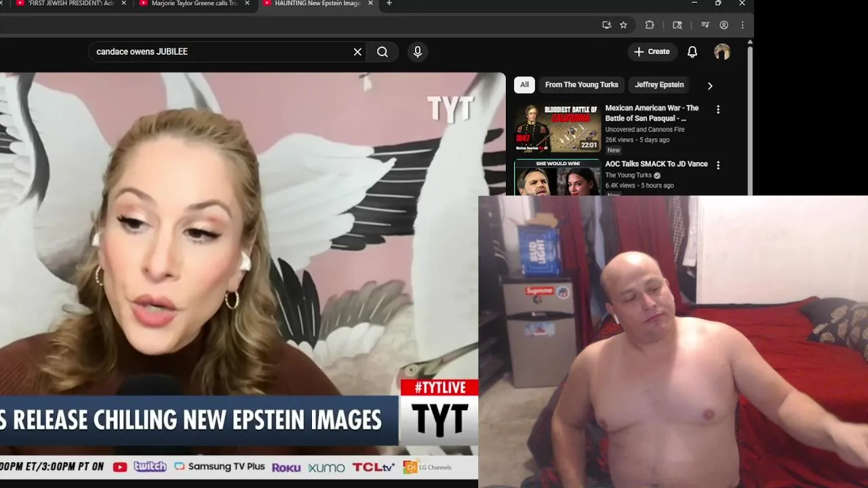The image size is (868, 488).
Task: Open the Mexican American War video title
Action: [652, 113]
